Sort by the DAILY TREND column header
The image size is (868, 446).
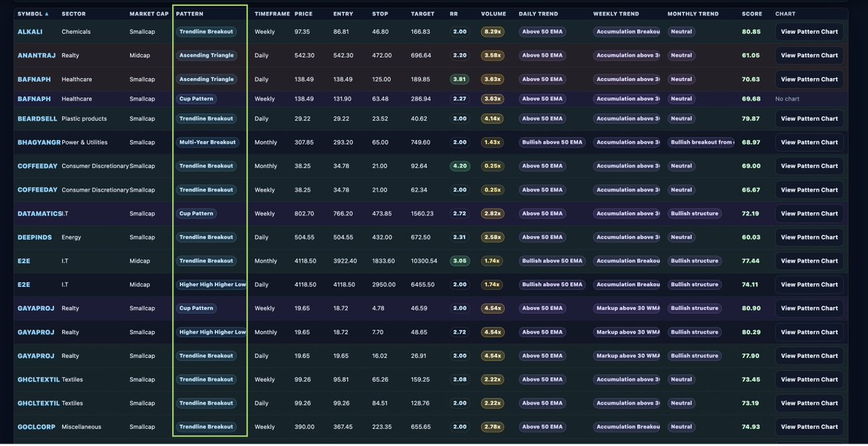tap(540, 14)
